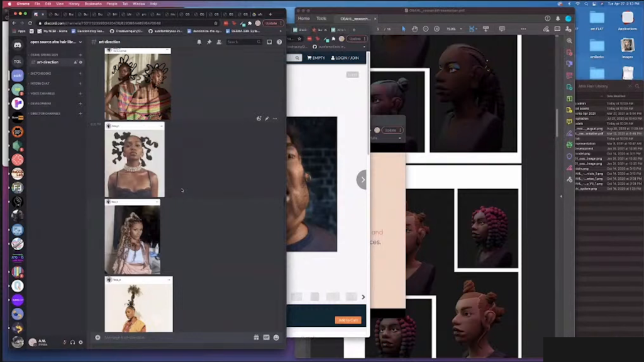Toggle the member list icon in Discord

click(x=219, y=42)
